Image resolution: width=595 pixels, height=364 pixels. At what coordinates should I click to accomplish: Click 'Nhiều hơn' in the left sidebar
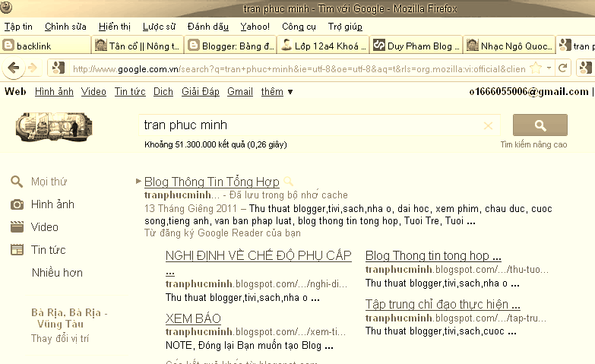[57, 273]
